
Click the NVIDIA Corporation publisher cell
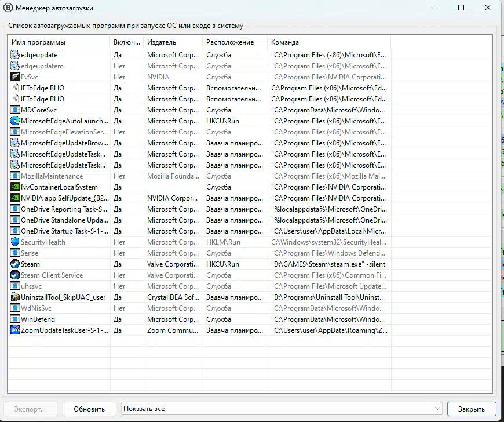172,198
